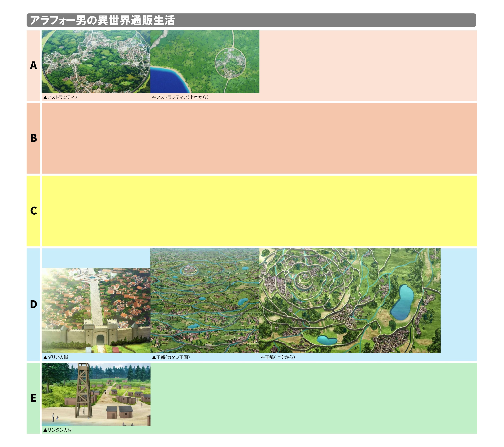Screen dimensions: 504x447
Task: Click the caption ←王都(上空から)
Action: point(278,357)
